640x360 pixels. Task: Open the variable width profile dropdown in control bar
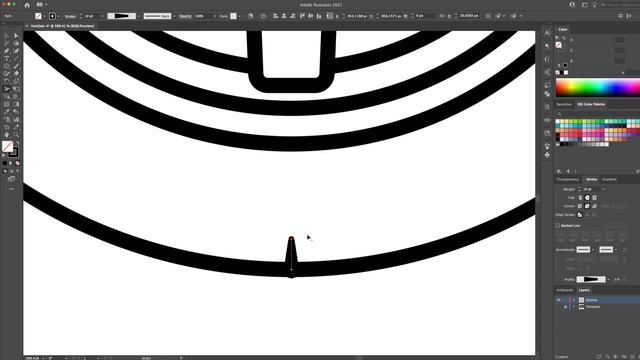click(139, 16)
